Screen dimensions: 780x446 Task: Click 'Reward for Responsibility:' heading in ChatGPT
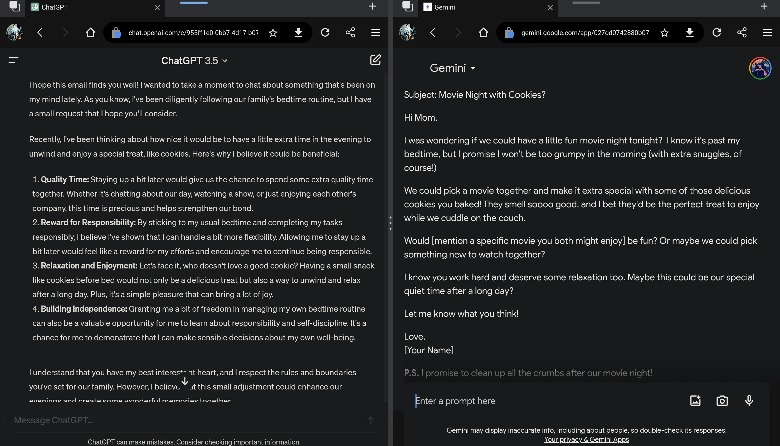point(88,222)
